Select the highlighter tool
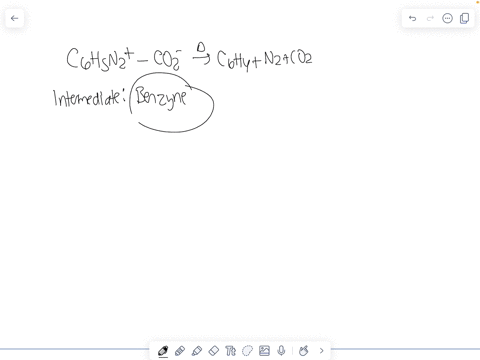Image resolution: width=480 pixels, height=360 pixels. pos(197,351)
